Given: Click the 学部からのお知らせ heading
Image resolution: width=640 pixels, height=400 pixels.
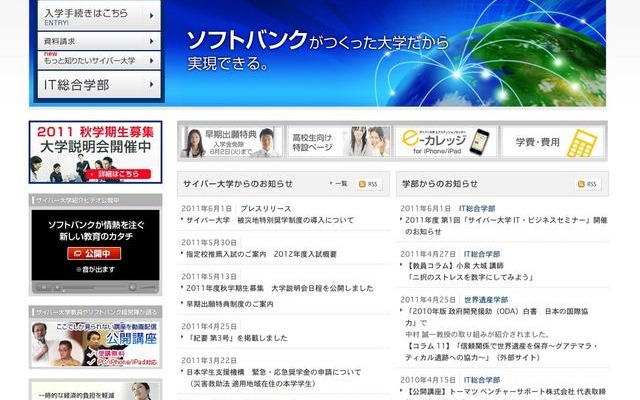Looking at the screenshot, I should (x=440, y=184).
